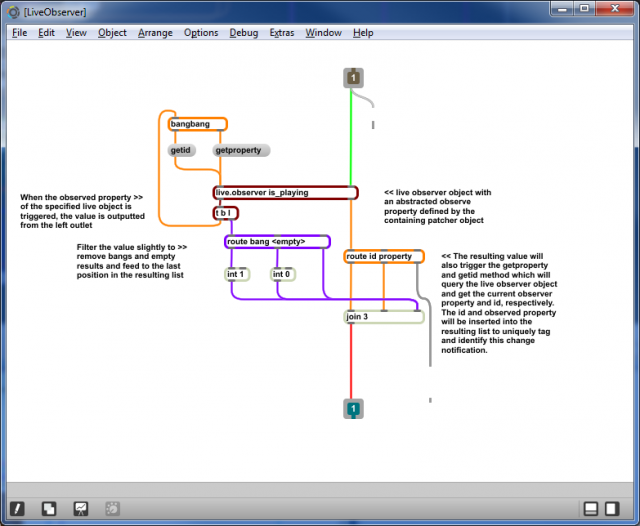
Task: Open the Arrange menu
Action: click(x=155, y=33)
